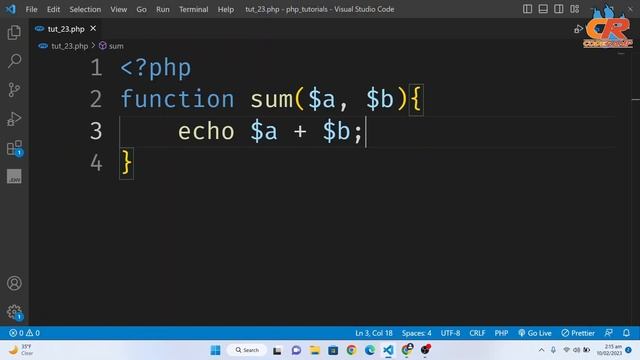Click line number 2 in gutter
The height and width of the screenshot is (360, 640).
point(96,99)
